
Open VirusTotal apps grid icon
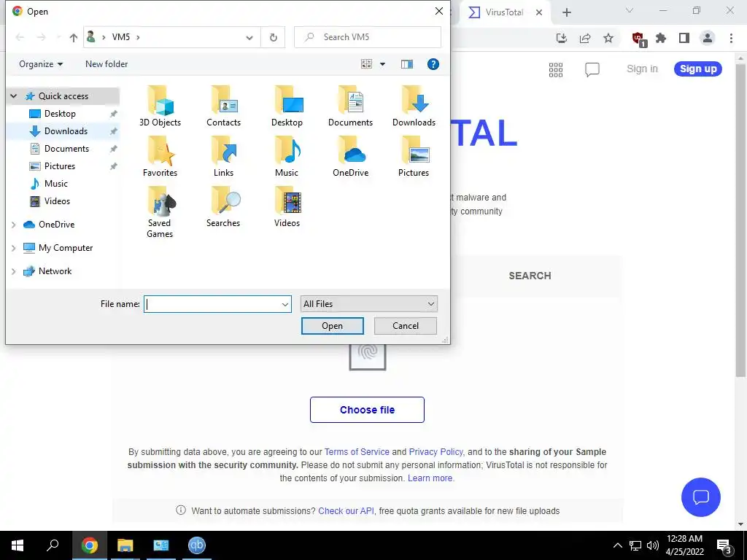click(x=556, y=70)
